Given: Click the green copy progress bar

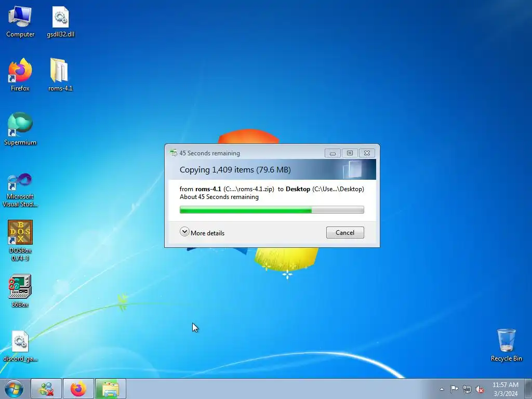Looking at the screenshot, I should (272, 210).
